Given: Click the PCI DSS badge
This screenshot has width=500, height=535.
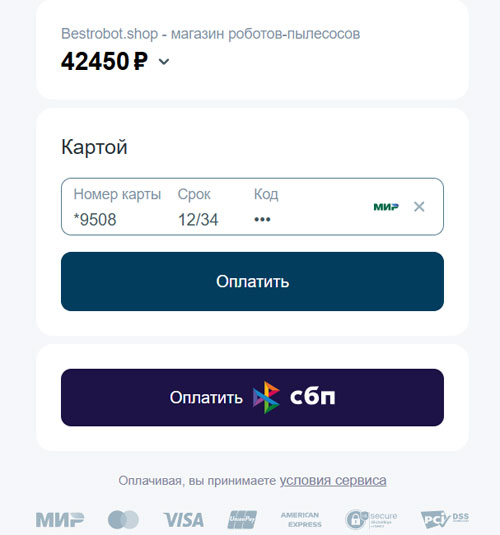Looking at the screenshot, I should point(445,520).
